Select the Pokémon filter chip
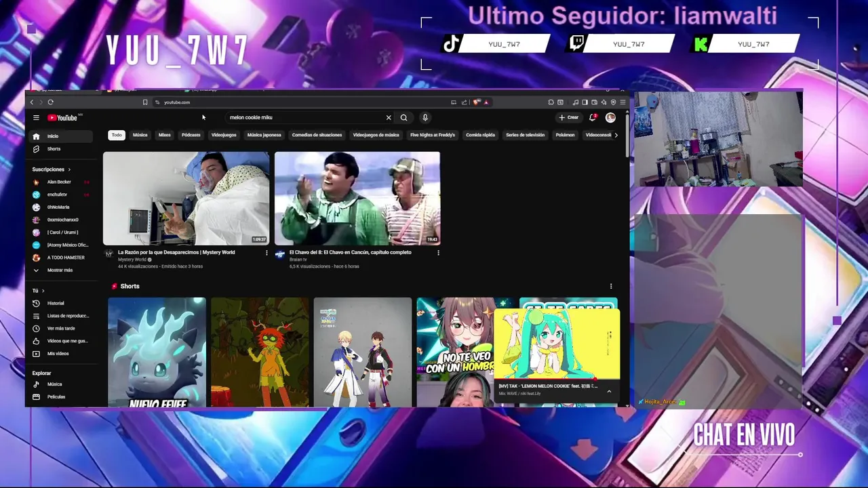 565,135
